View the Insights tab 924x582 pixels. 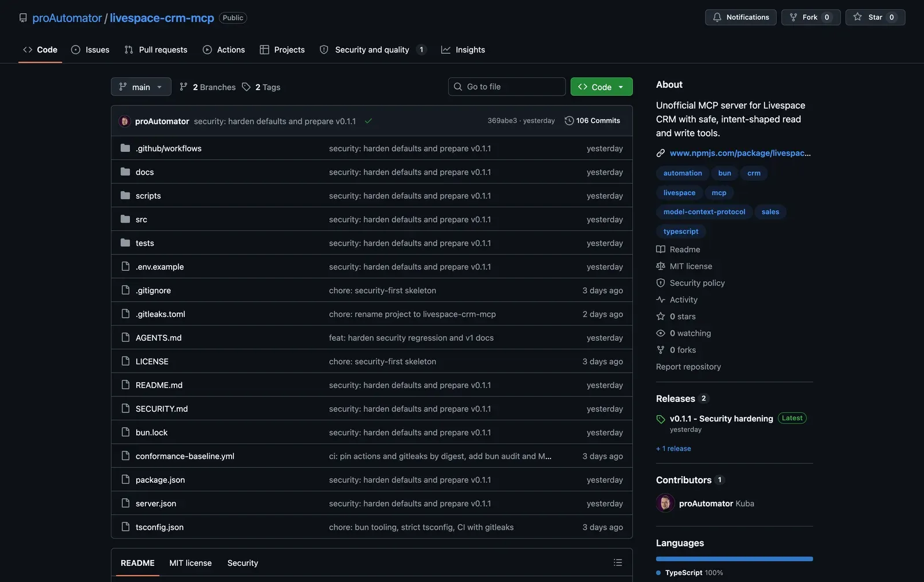[463, 50]
